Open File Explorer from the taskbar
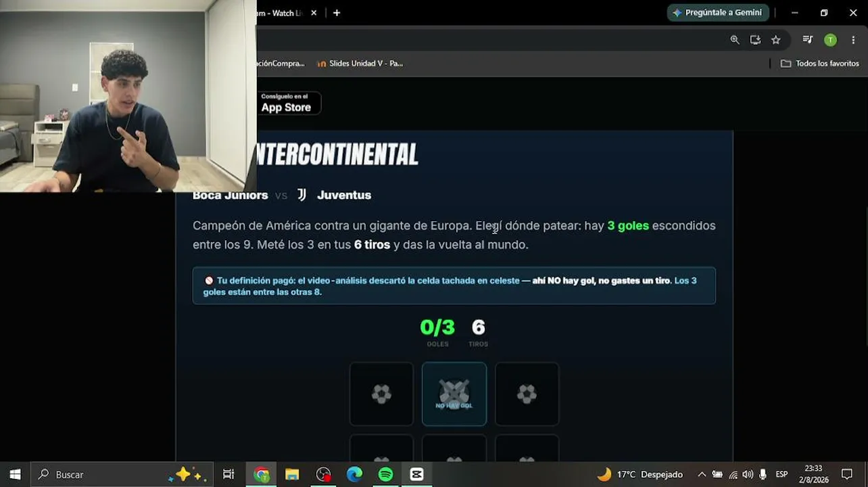The width and height of the screenshot is (868, 487). click(x=292, y=475)
